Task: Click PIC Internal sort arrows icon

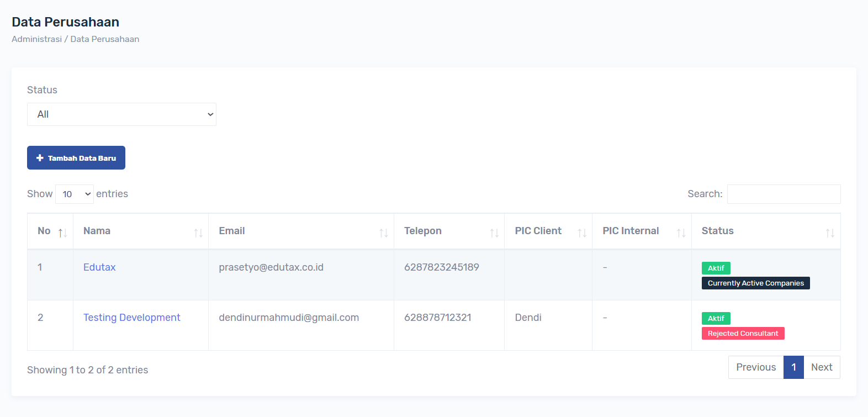Action: 681,233
